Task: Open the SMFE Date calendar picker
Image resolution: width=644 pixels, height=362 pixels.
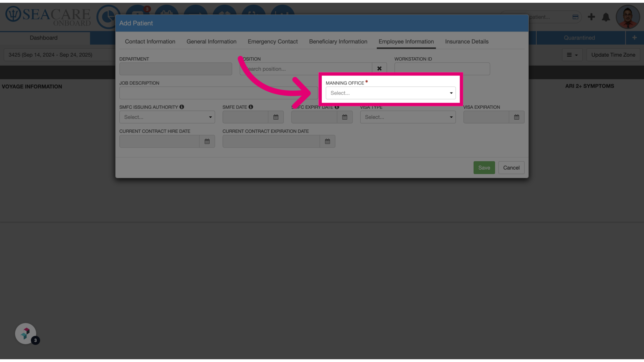Action: click(276, 117)
